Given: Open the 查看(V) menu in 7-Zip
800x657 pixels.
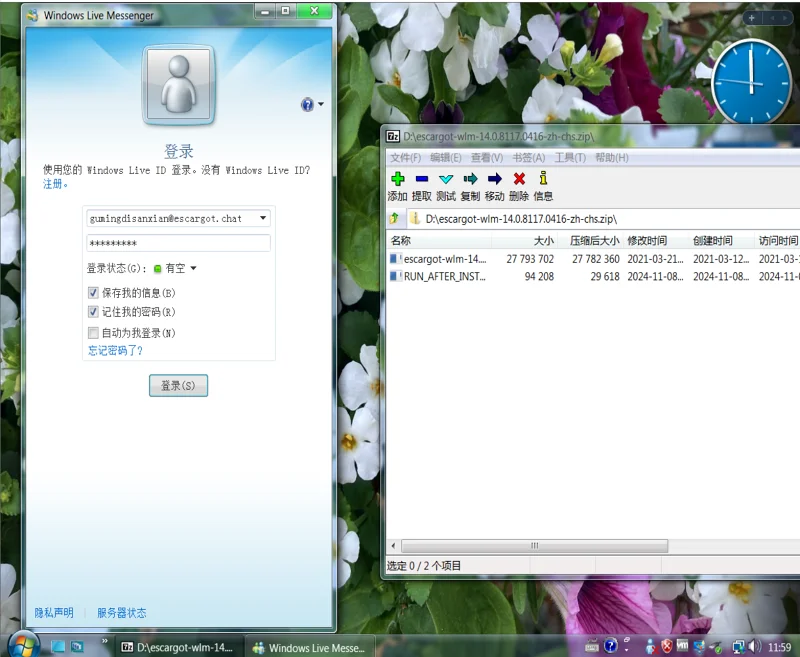Looking at the screenshot, I should coord(487,158).
